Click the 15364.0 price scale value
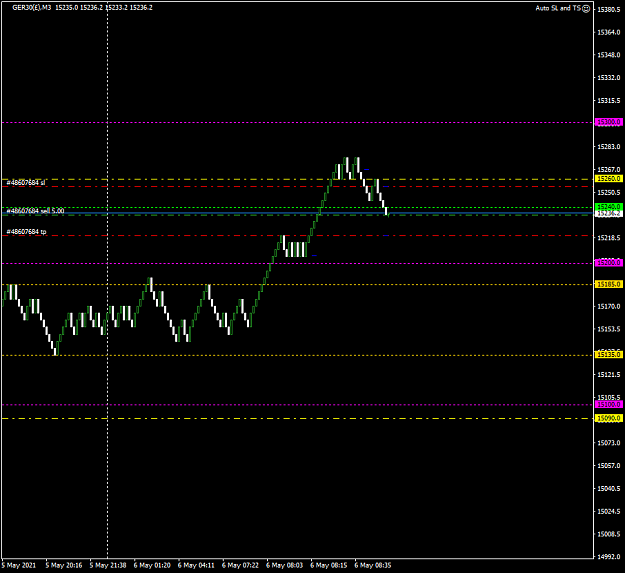The image size is (625, 573). tap(609, 32)
